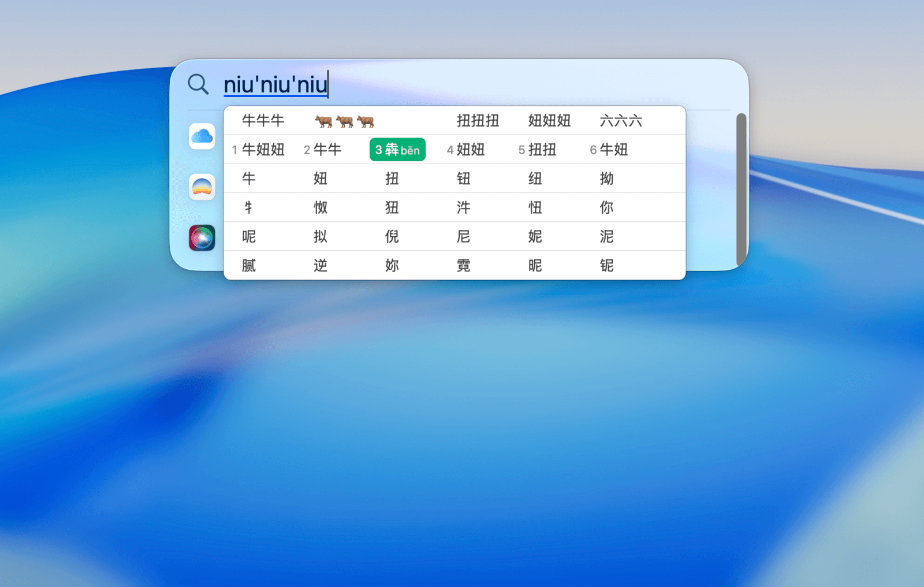Pick candidate 1 牛妞妞
The height and width of the screenshot is (587, 924).
pyautogui.click(x=259, y=150)
